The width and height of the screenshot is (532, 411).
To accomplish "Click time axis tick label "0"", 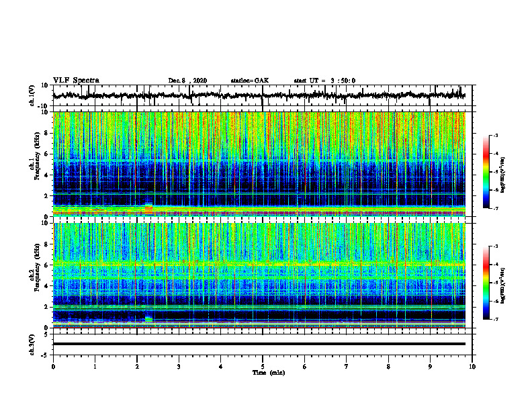I will click(x=53, y=367).
